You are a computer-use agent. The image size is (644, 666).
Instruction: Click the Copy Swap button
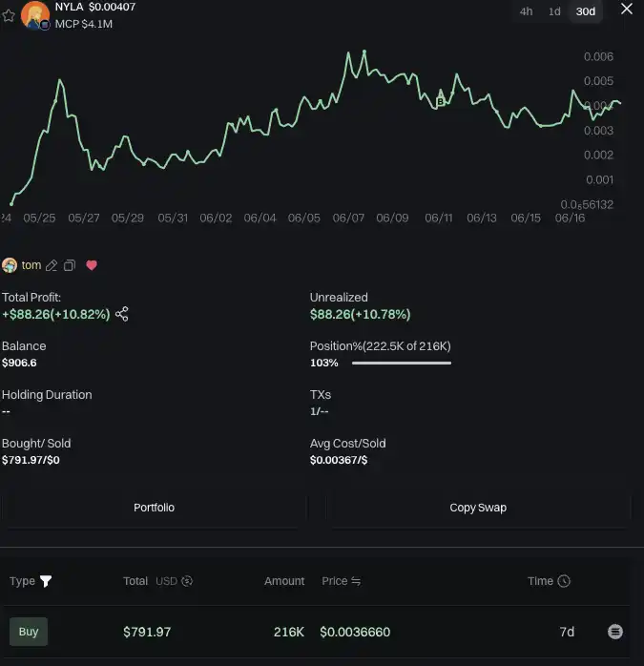point(478,508)
